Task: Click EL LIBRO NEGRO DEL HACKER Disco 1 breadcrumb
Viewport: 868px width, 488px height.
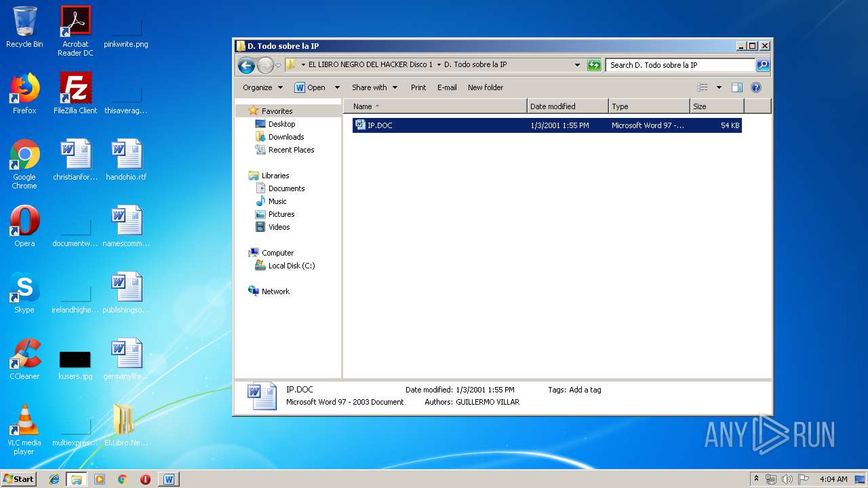Action: [x=370, y=65]
